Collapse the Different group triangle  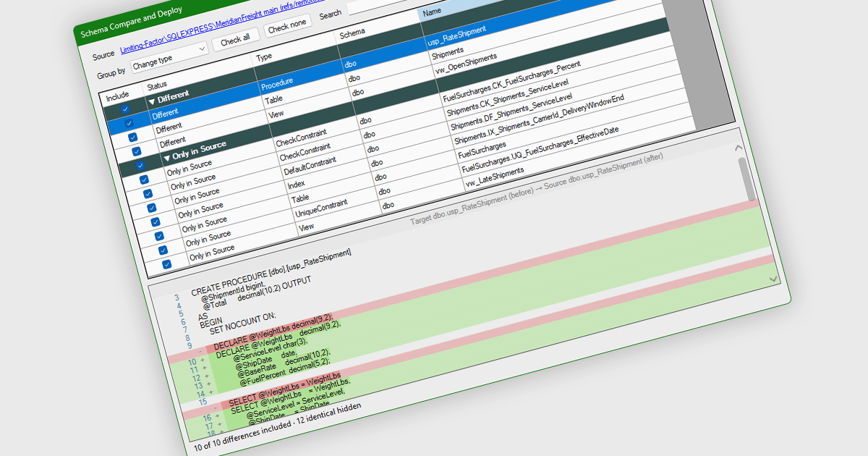[151, 101]
